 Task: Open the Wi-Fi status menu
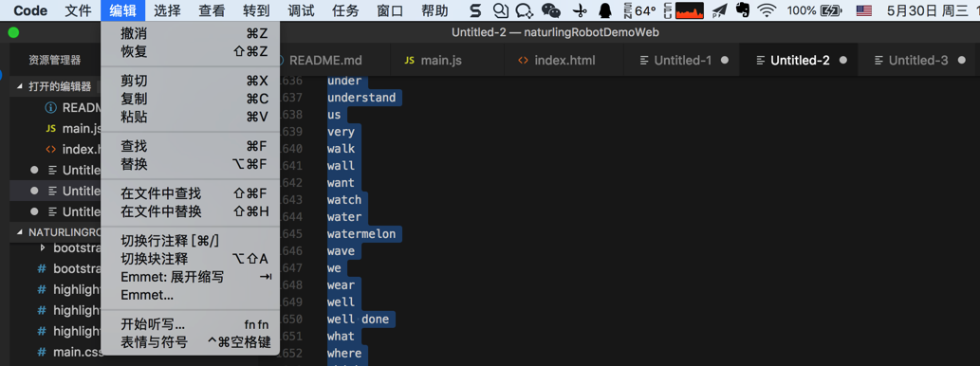(x=767, y=10)
